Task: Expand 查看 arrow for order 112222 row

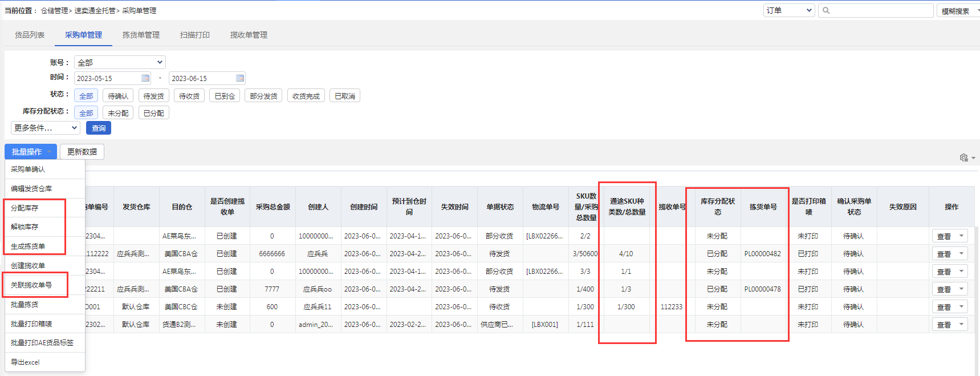Action: click(x=961, y=253)
